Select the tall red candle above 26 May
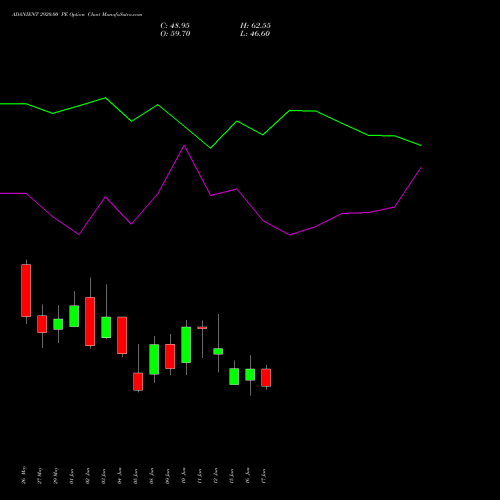 [x=26, y=290]
